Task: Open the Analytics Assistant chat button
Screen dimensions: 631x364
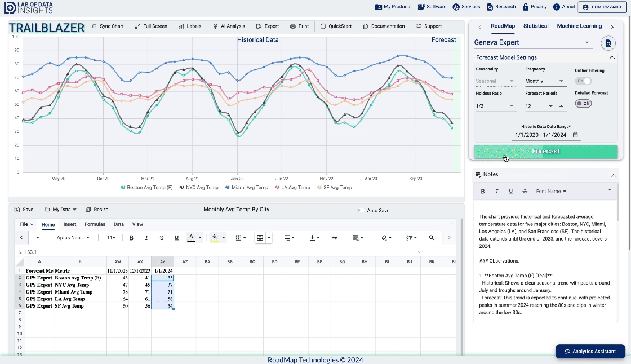Action: (x=590, y=352)
